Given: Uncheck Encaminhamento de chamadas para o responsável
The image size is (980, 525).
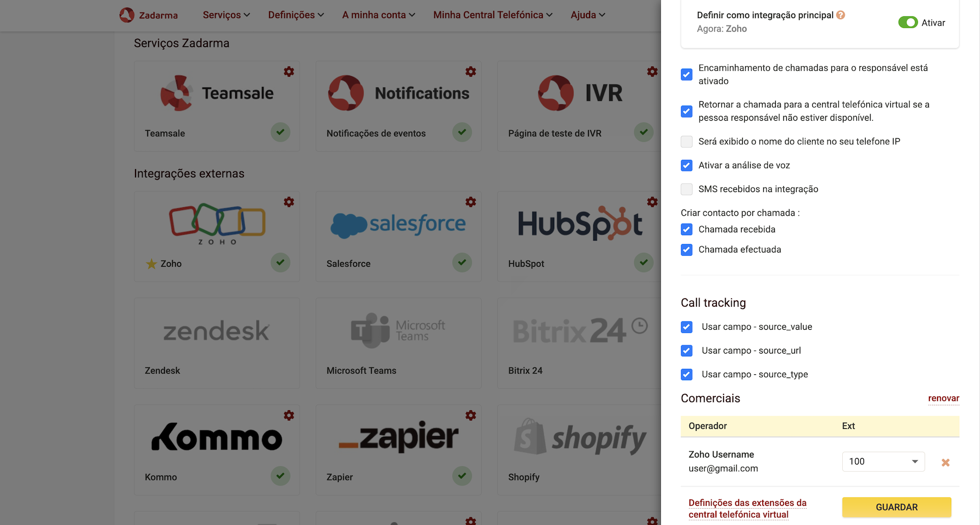Looking at the screenshot, I should (687, 75).
